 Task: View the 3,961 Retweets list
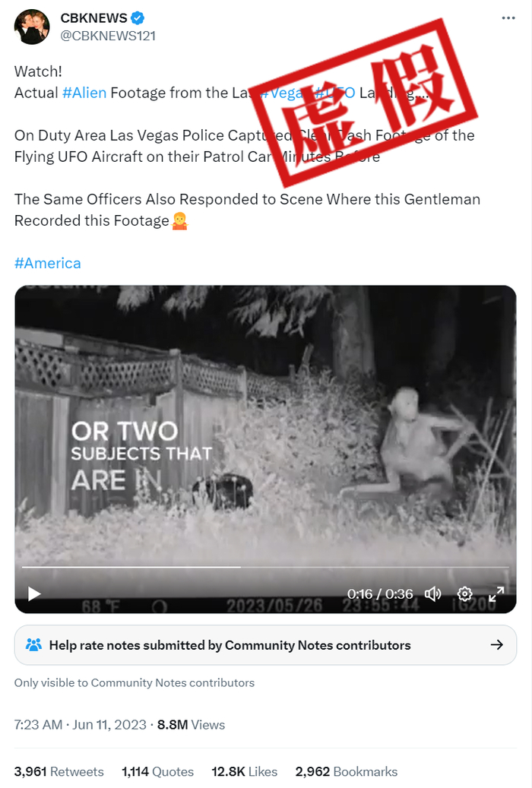tap(59, 771)
